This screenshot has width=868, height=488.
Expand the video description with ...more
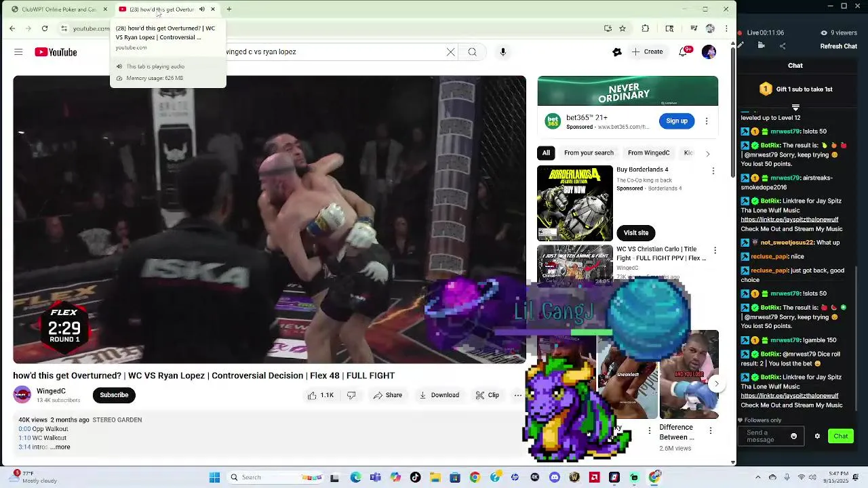pos(60,447)
